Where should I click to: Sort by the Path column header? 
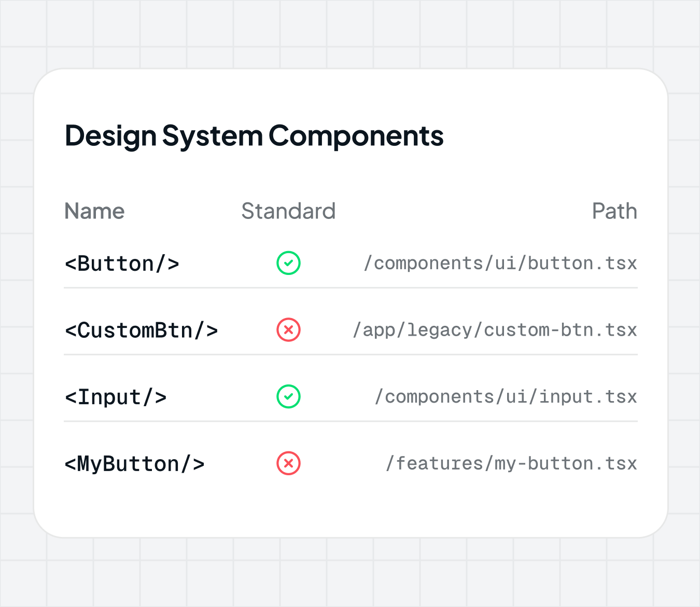pos(614,211)
